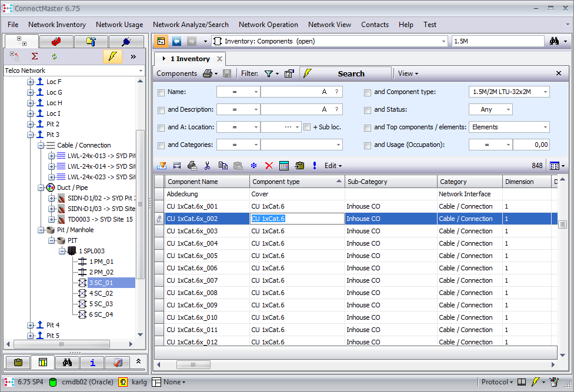Click the blue back navigation arrow

click(x=177, y=41)
